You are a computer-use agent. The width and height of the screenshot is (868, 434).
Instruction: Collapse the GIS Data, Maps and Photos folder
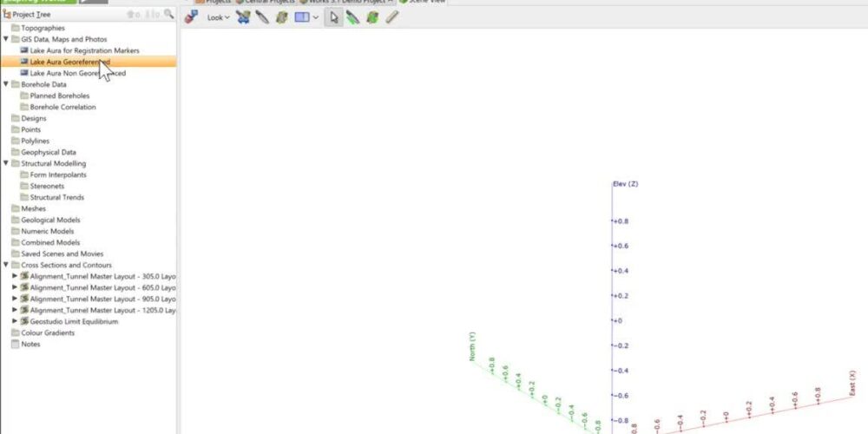click(x=6, y=39)
